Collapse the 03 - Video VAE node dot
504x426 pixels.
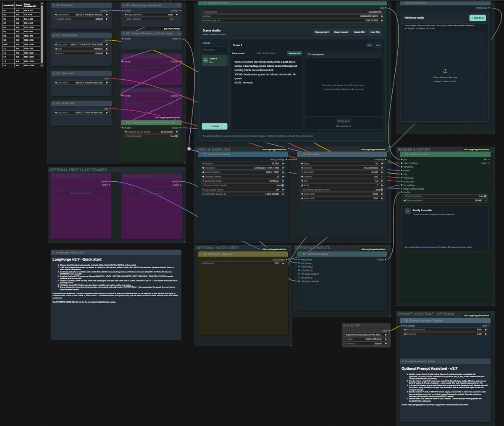[x=54, y=73]
